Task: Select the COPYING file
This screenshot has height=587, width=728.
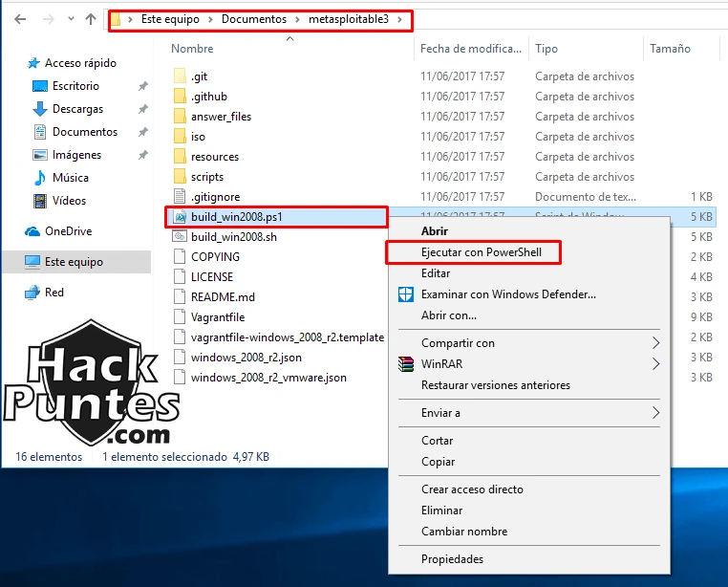Action: [215, 256]
